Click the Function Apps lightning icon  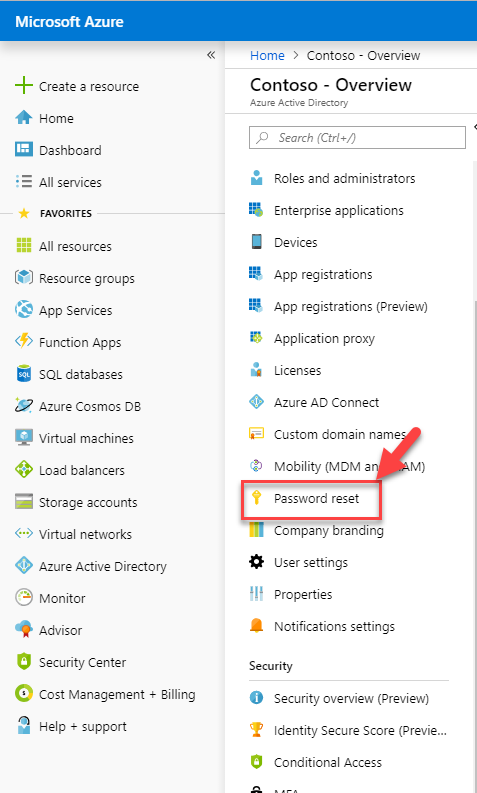coord(24,341)
